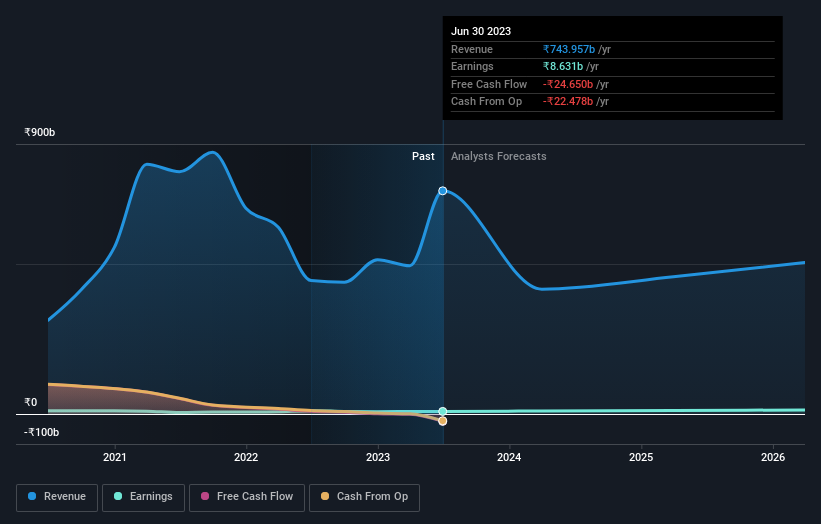821x524 pixels.
Task: Click the 2021 x-axis label
Action: pos(115,458)
